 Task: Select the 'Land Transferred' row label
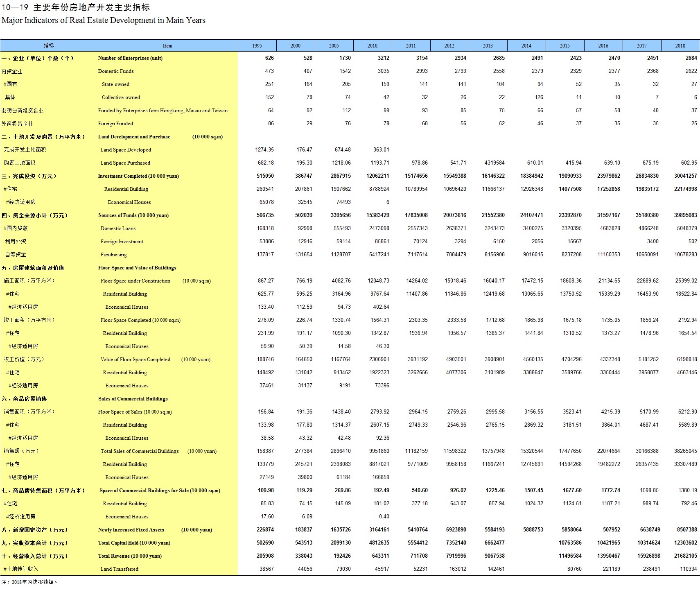[x=120, y=569]
